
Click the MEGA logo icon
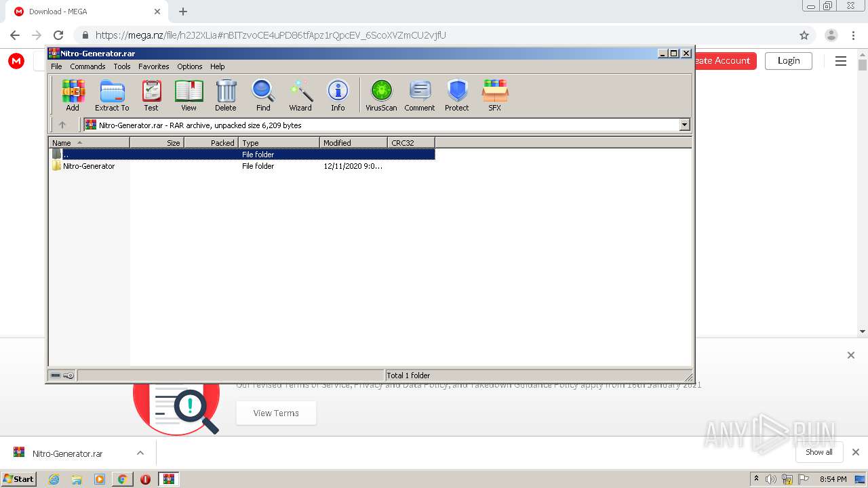tap(16, 61)
